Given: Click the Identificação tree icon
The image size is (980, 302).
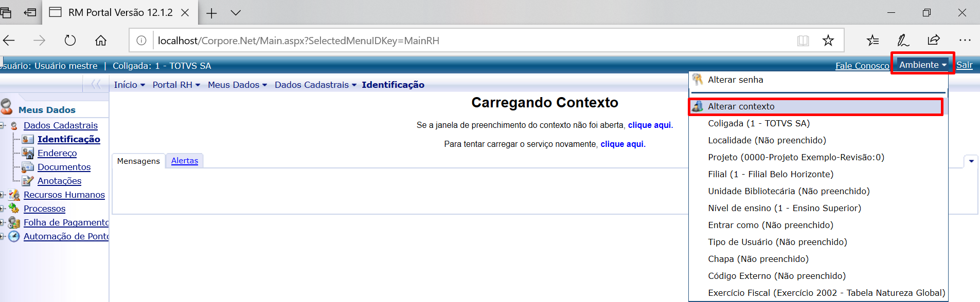Looking at the screenshot, I should [x=28, y=139].
